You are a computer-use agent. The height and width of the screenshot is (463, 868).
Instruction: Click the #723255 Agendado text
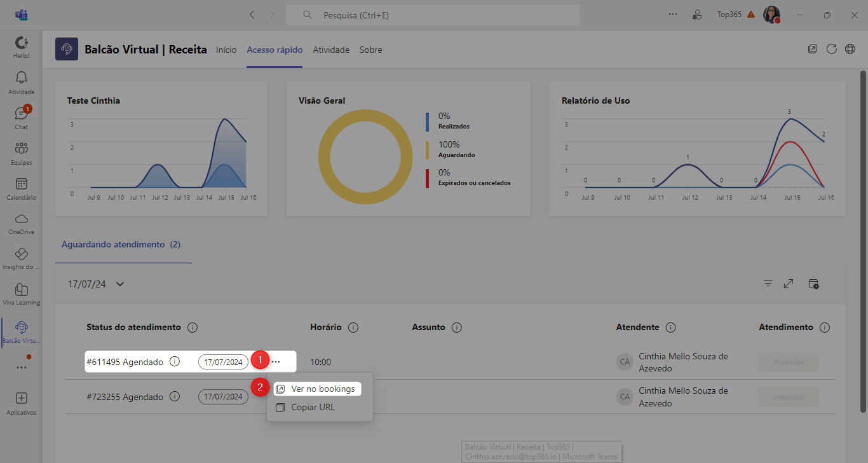click(125, 397)
